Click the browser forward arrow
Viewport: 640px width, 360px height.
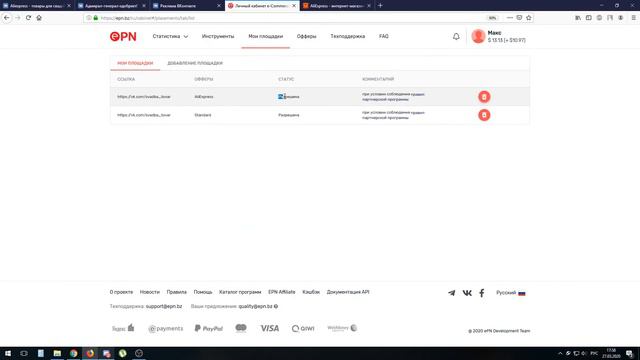pyautogui.click(x=18, y=18)
